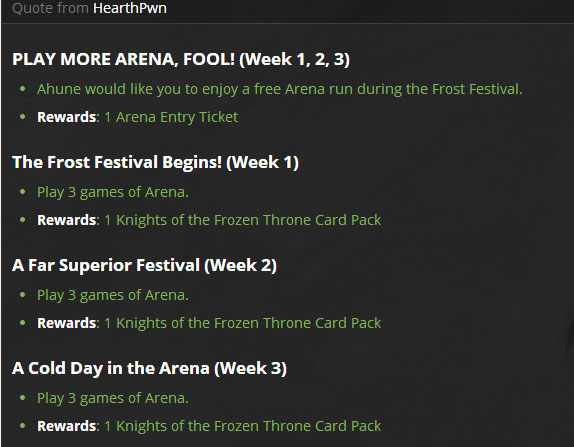The height and width of the screenshot is (447, 574).
Task: Click the Week 1 Frozen Throne Card Pack reward
Action: pyautogui.click(x=243, y=220)
